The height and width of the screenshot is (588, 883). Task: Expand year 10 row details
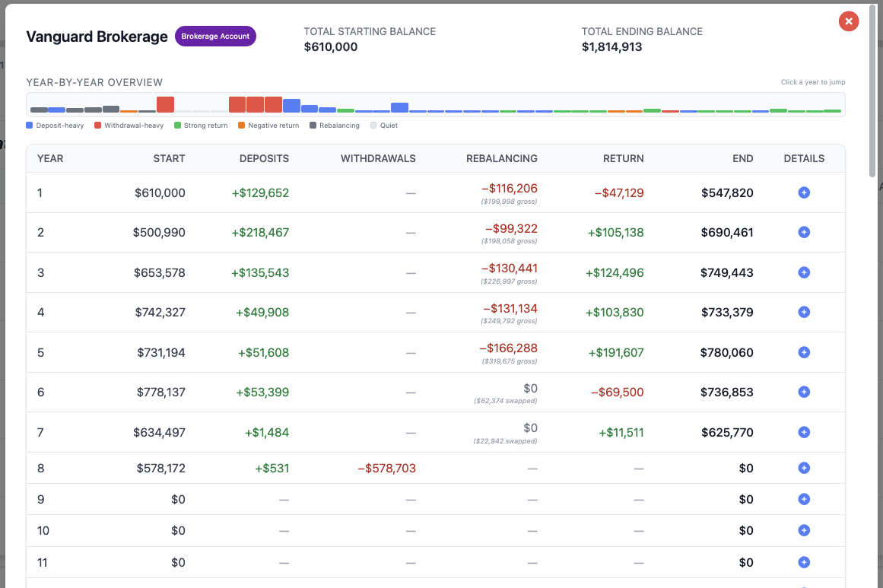pos(804,530)
